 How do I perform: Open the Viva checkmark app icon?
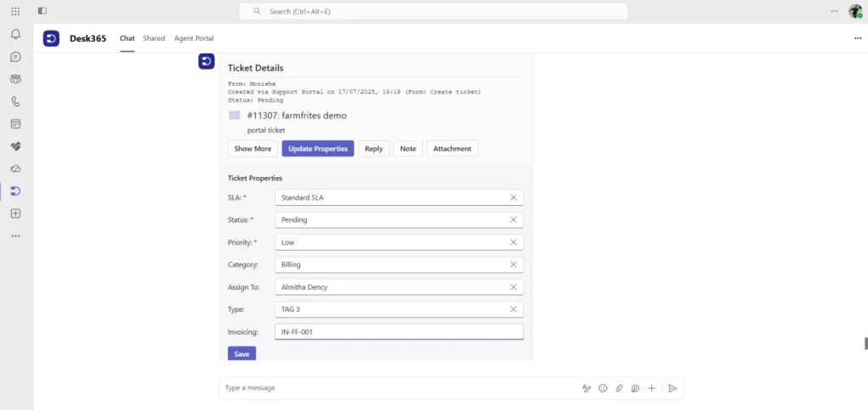tap(15, 146)
